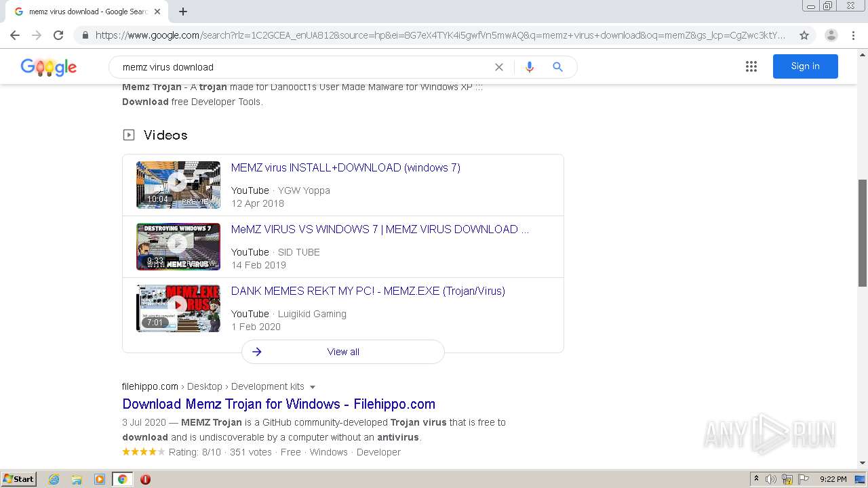Click the 9:22 PM clock
The height and width of the screenshot is (488, 868).
tap(833, 479)
